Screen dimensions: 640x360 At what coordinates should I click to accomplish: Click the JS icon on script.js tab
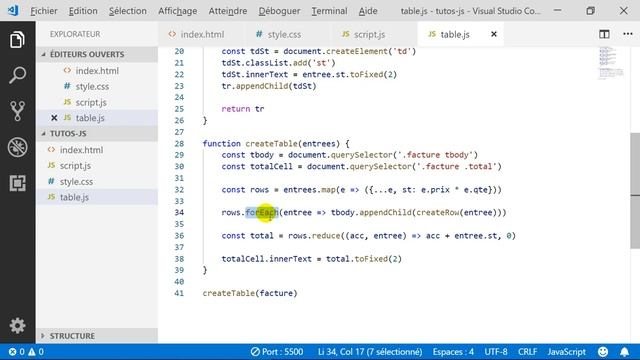click(346, 34)
